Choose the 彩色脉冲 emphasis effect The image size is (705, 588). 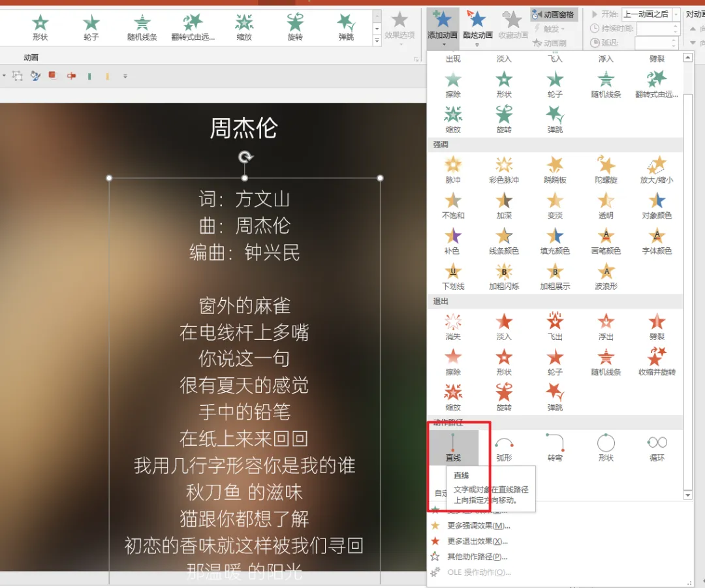504,170
